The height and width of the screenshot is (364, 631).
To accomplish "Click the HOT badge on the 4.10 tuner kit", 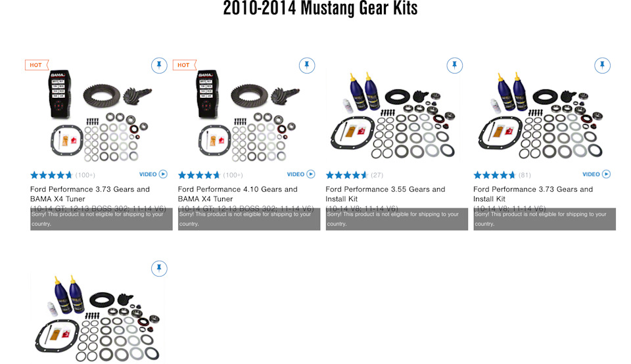I will [184, 65].
